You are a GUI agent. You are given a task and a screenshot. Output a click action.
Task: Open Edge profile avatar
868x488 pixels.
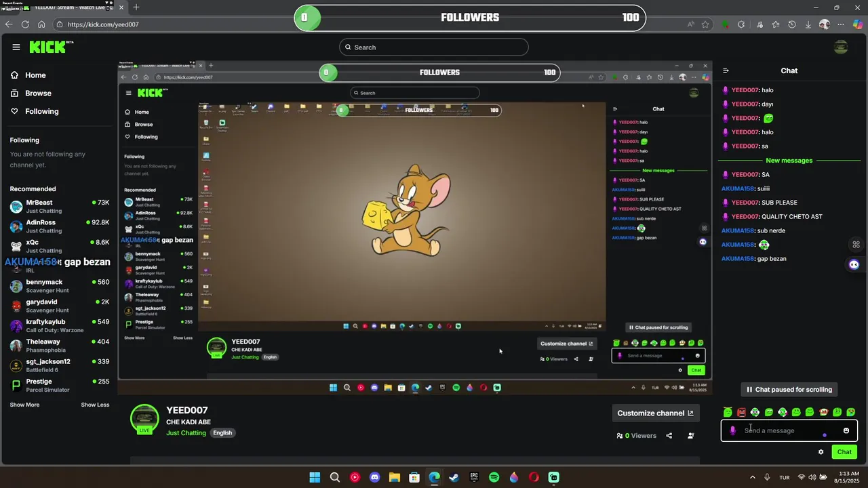(x=825, y=24)
